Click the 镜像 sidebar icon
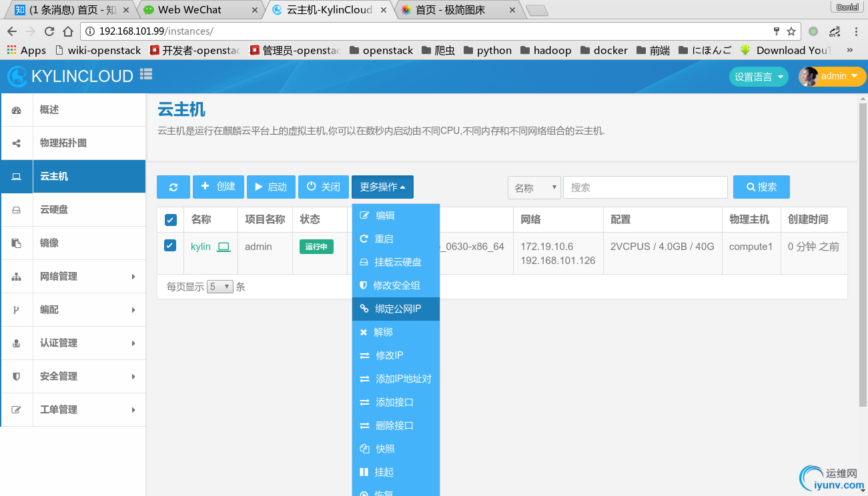 coord(17,243)
